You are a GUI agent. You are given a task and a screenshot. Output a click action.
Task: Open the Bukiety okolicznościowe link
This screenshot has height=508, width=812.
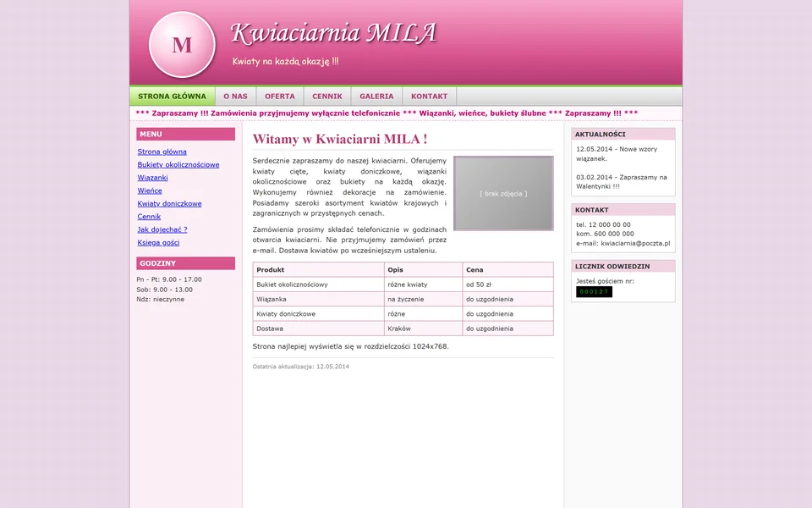point(178,165)
